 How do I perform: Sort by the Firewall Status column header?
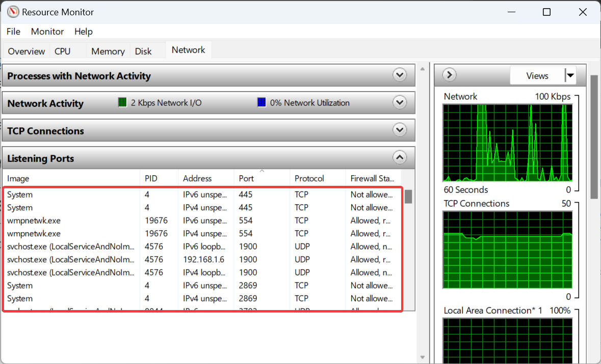[x=373, y=178]
